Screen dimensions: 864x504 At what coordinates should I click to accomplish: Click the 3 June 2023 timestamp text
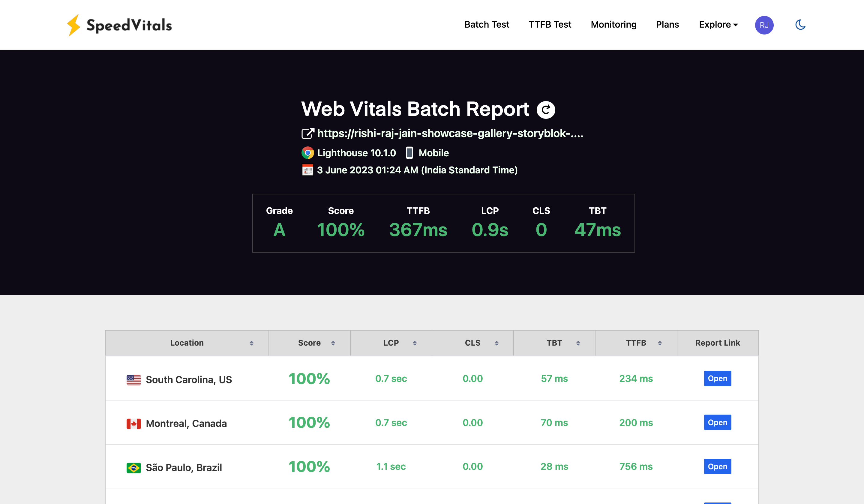pos(417,170)
